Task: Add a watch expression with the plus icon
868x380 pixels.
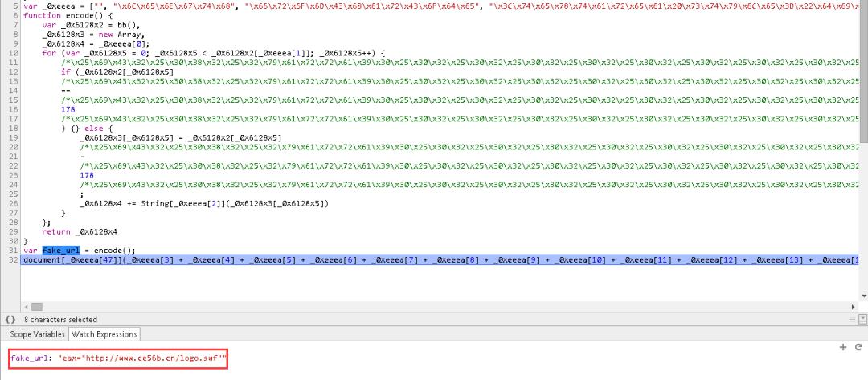Action: point(842,347)
